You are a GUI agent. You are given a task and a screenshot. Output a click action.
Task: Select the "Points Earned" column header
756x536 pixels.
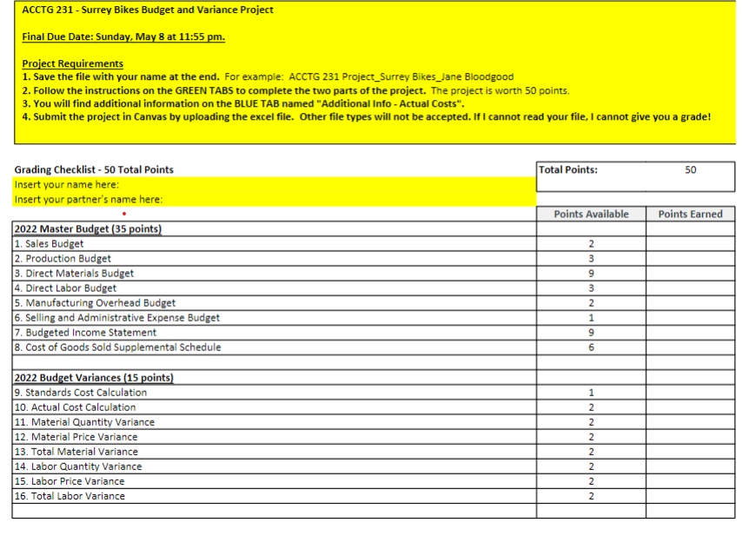coord(691,214)
